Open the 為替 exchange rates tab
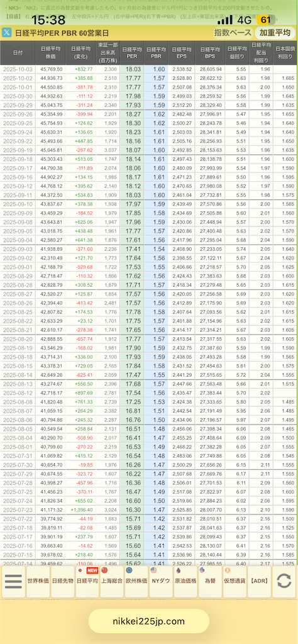298x644 pixels. pos(210,582)
